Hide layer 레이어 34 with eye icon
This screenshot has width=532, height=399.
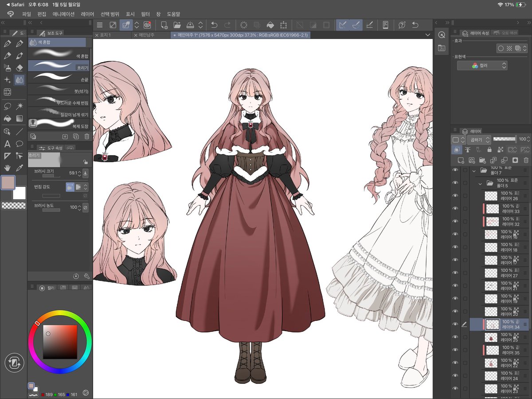(x=455, y=324)
